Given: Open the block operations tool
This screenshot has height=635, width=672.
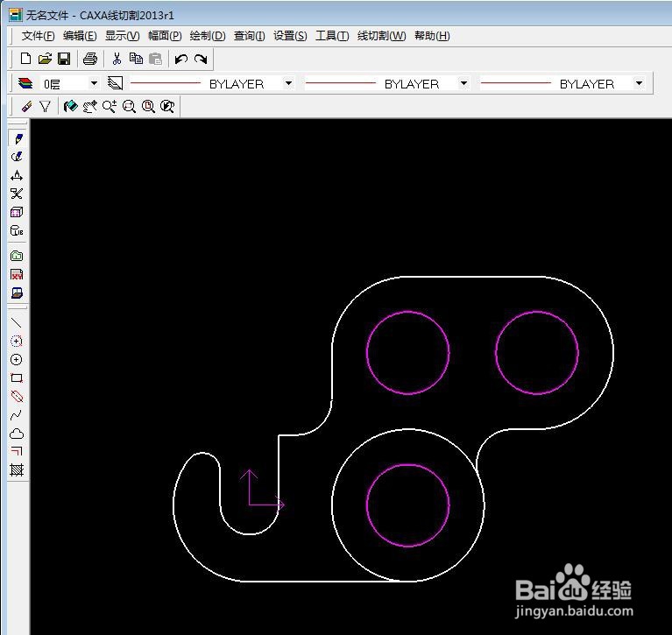Looking at the screenshot, I should (x=17, y=212).
